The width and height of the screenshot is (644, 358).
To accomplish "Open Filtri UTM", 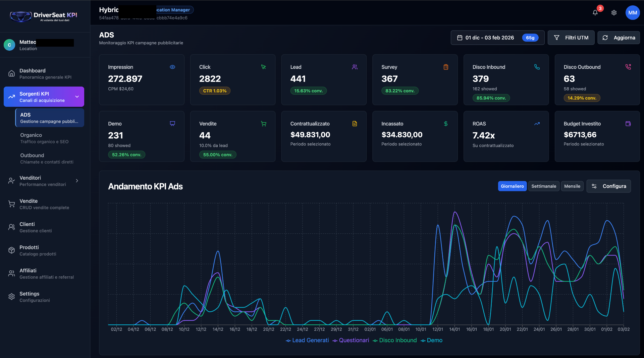I will pos(571,38).
